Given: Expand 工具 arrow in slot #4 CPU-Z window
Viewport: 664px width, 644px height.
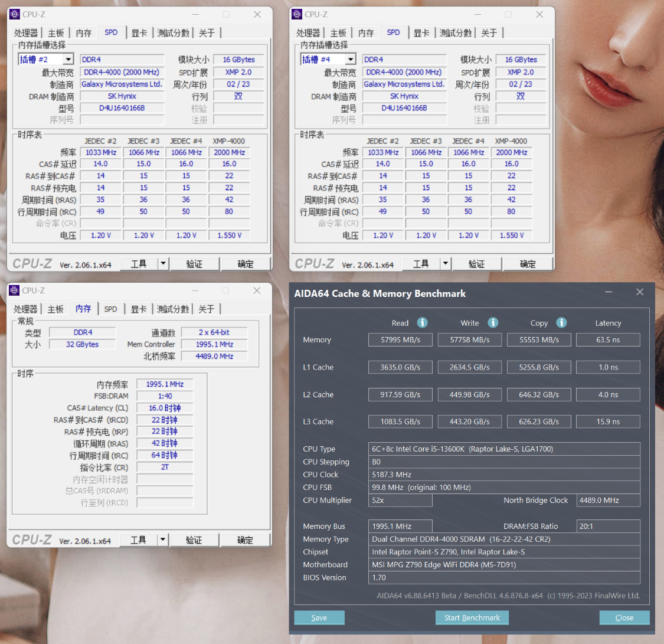Looking at the screenshot, I should coord(446,264).
